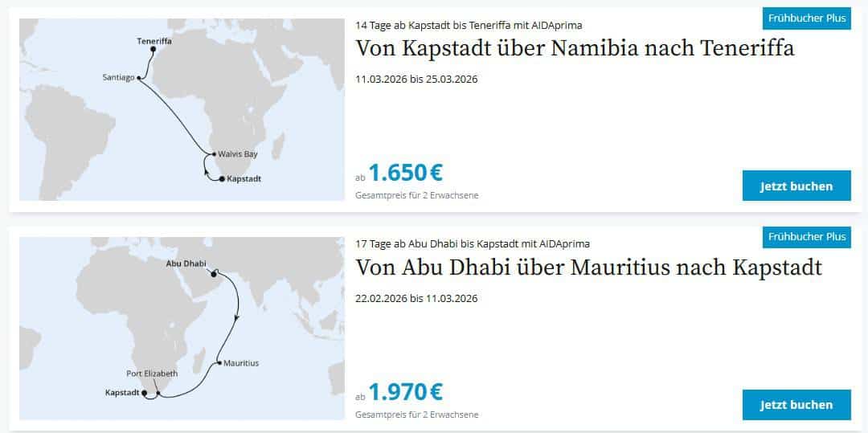Click the '14 Tage ab Kapstadt bis Teneriffa' subtitle
The height and width of the screenshot is (433, 868).
(469, 25)
